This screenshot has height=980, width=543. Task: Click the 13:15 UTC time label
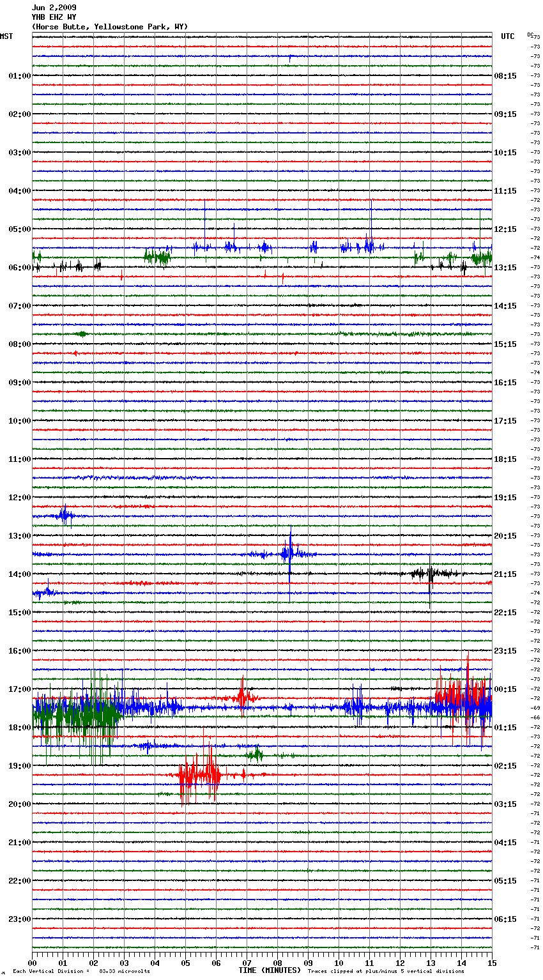tap(505, 268)
